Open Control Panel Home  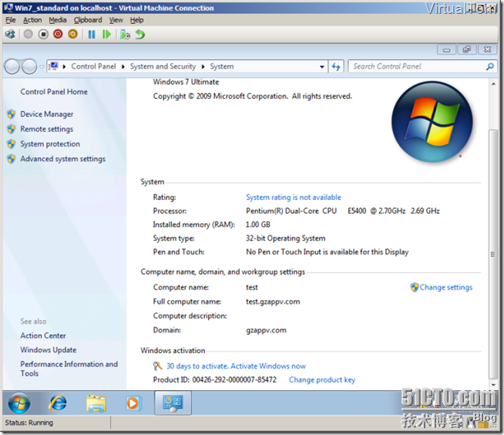(54, 92)
